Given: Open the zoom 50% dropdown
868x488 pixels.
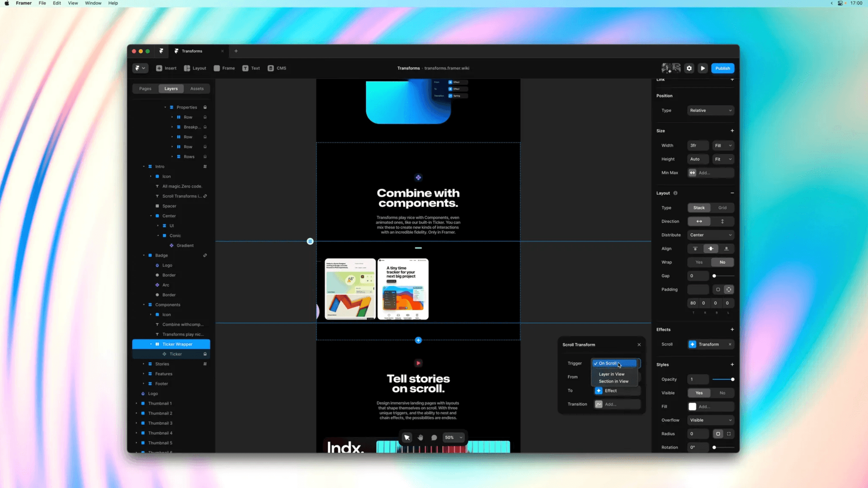Looking at the screenshot, I should 454,437.
